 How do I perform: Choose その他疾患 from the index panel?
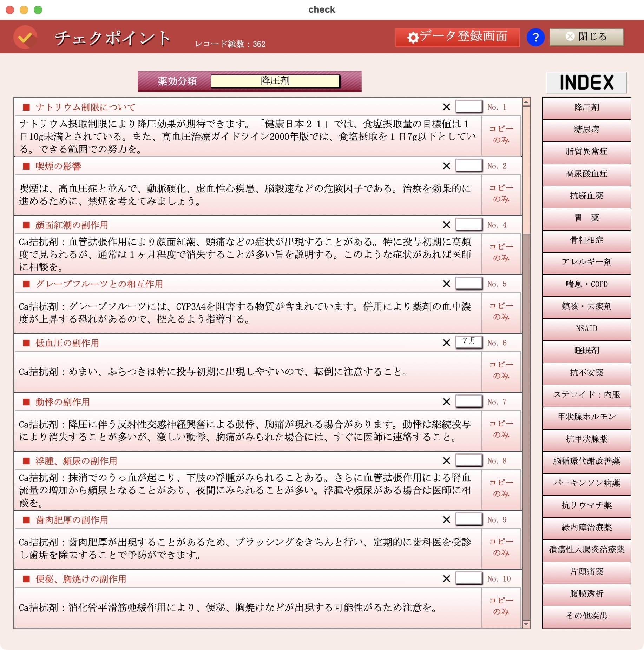point(586,616)
